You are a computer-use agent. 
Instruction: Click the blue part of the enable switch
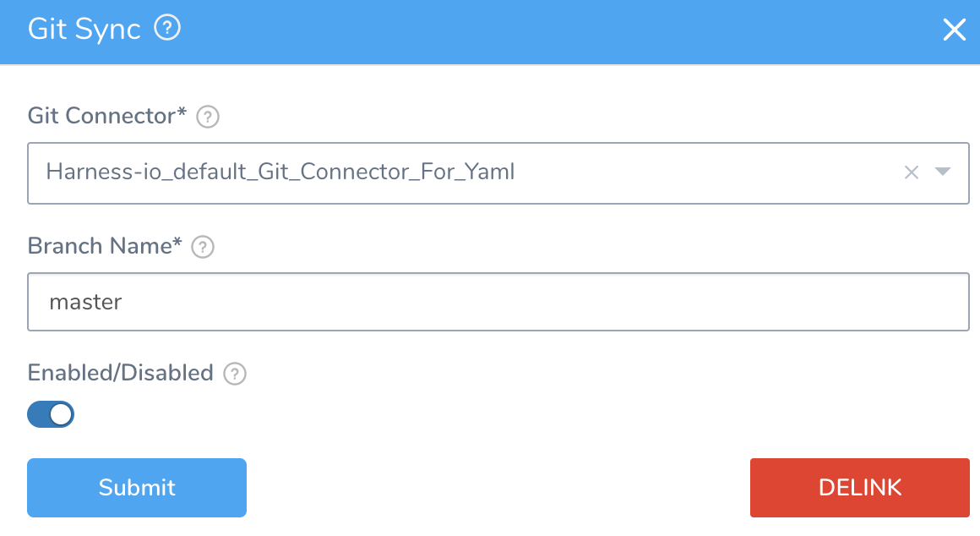click(x=37, y=414)
